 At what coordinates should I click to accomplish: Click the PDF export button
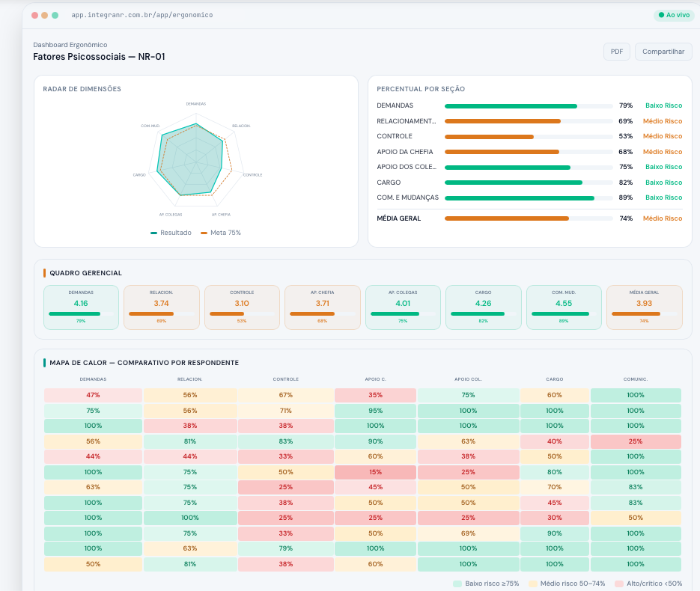pos(616,52)
